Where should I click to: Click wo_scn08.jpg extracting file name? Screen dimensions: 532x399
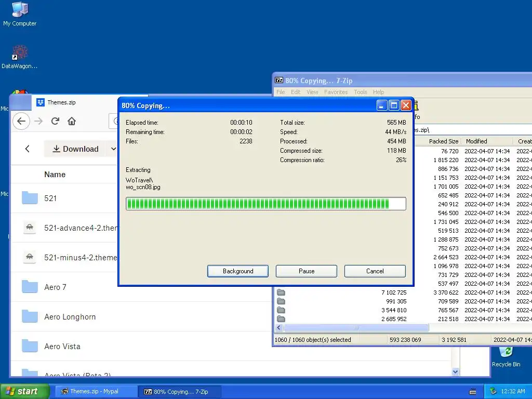[x=143, y=187]
